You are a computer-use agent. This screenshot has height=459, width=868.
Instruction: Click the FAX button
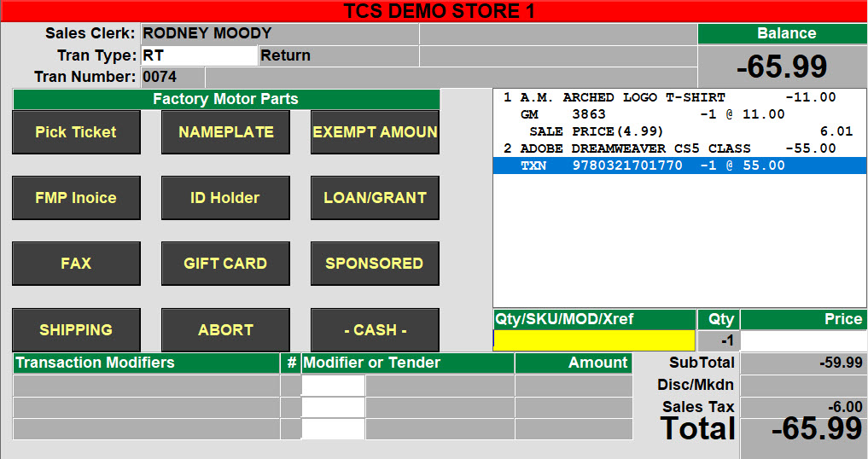click(x=76, y=264)
